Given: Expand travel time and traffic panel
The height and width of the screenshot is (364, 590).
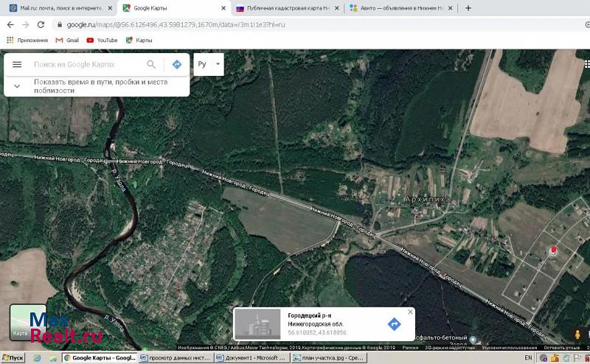Looking at the screenshot, I should tap(17, 86).
